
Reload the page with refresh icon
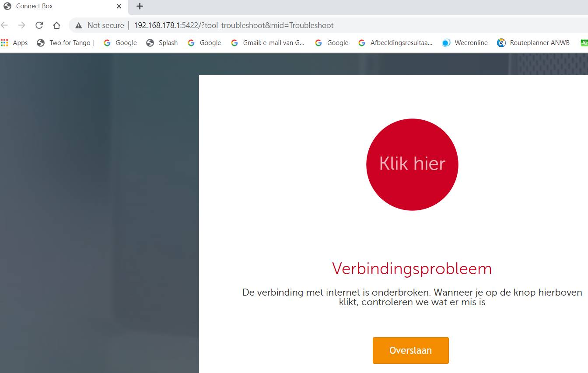click(39, 25)
